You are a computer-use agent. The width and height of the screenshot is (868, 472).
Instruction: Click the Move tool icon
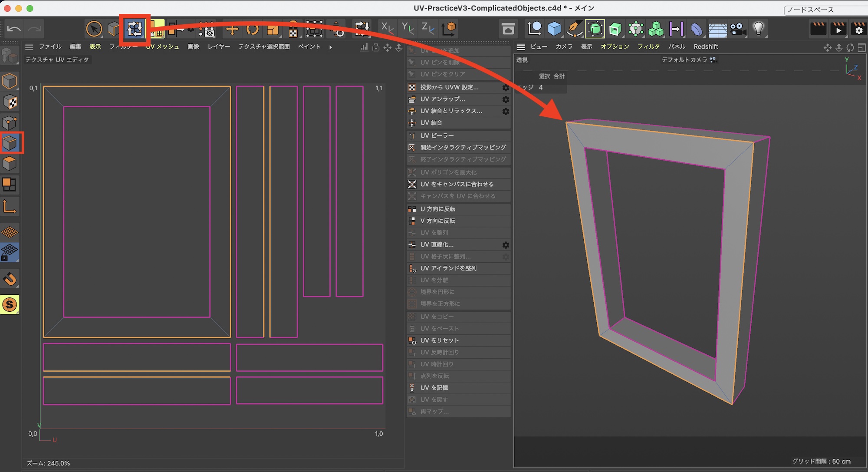pos(232,29)
